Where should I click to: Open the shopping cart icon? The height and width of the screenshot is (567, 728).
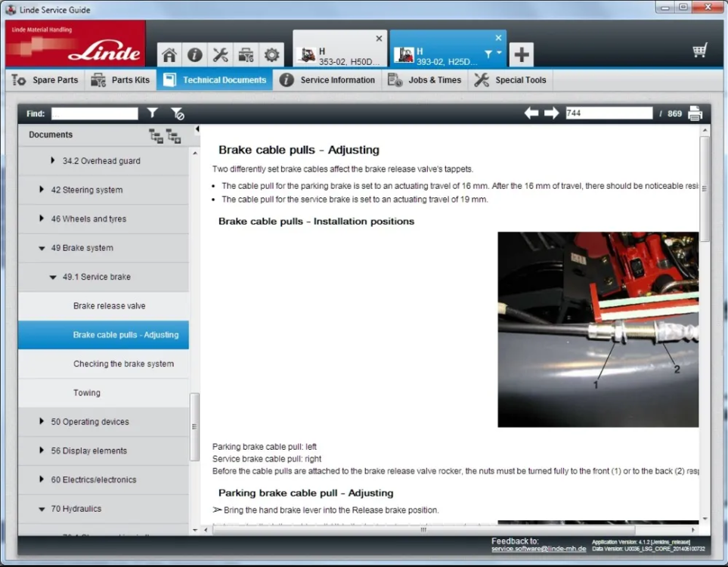click(700, 51)
